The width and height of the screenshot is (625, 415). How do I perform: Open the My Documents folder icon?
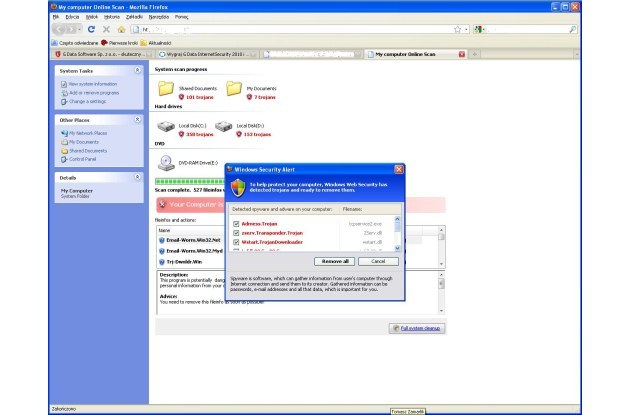pos(234,89)
